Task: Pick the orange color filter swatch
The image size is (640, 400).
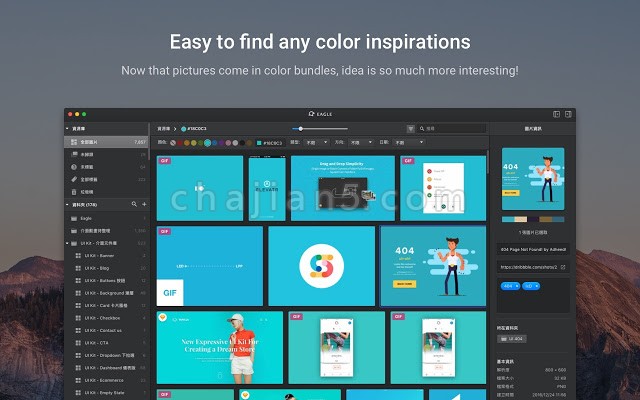Action: point(187,143)
